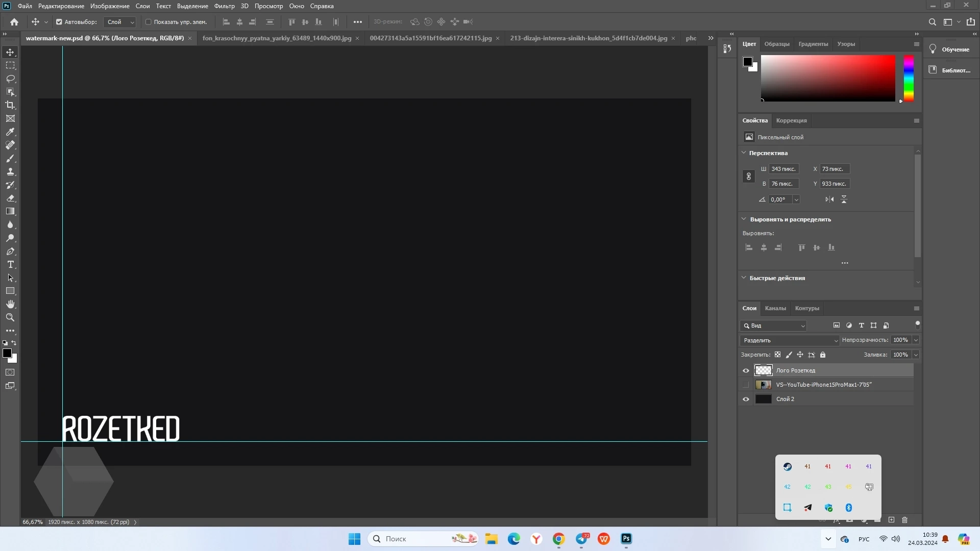Toggle Quick Mask mode icon
This screenshot has width=980, height=551.
tap(10, 372)
